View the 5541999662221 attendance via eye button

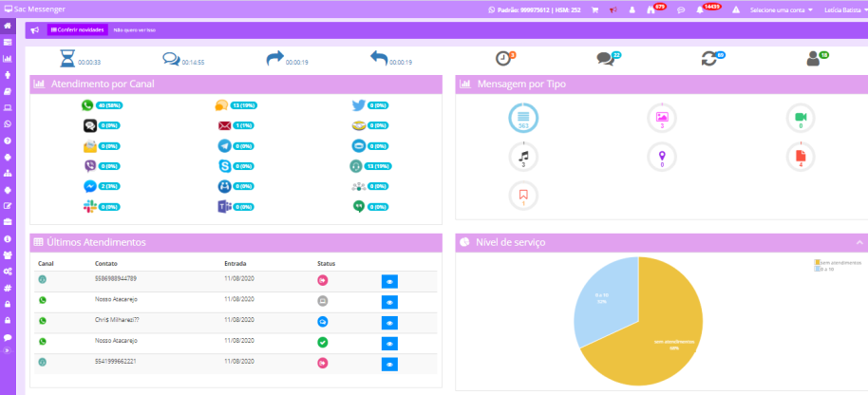389,364
